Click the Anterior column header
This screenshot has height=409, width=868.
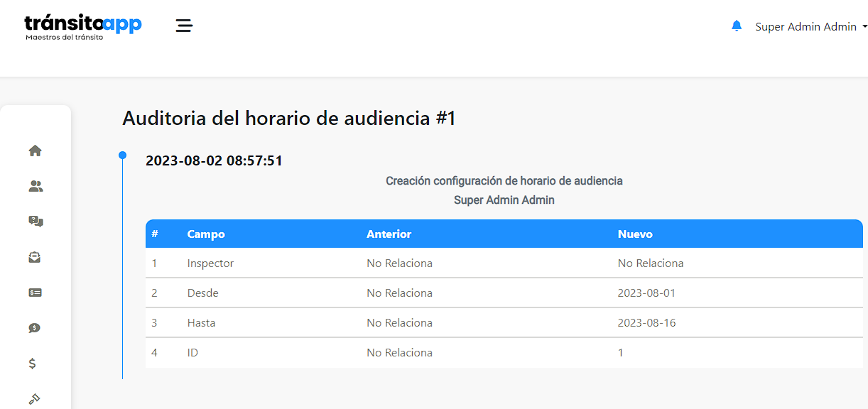pos(389,234)
